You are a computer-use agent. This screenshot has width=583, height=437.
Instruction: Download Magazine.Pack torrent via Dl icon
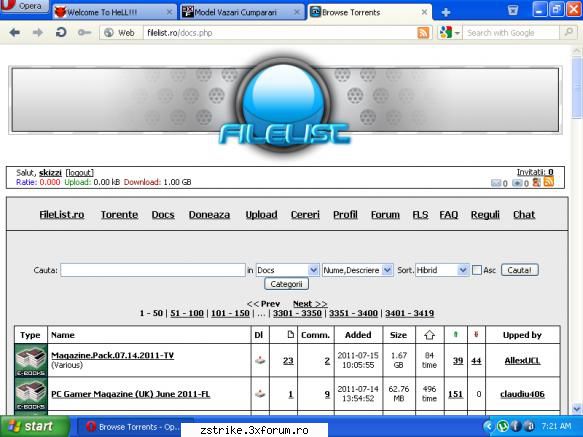coord(260,360)
